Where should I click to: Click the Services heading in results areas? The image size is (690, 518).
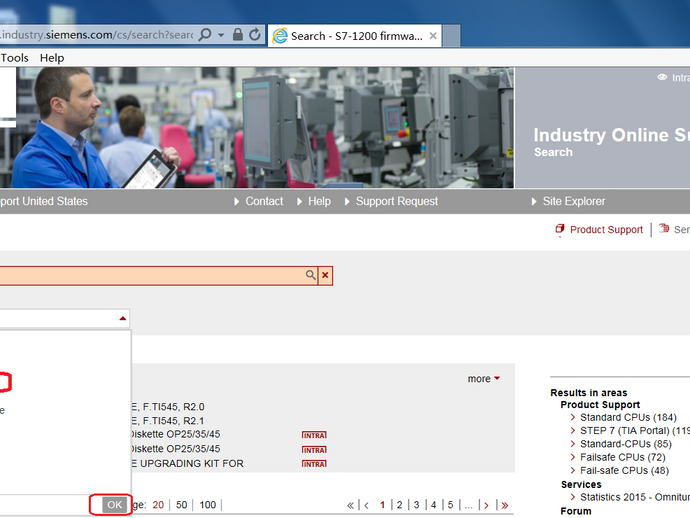pyautogui.click(x=581, y=485)
